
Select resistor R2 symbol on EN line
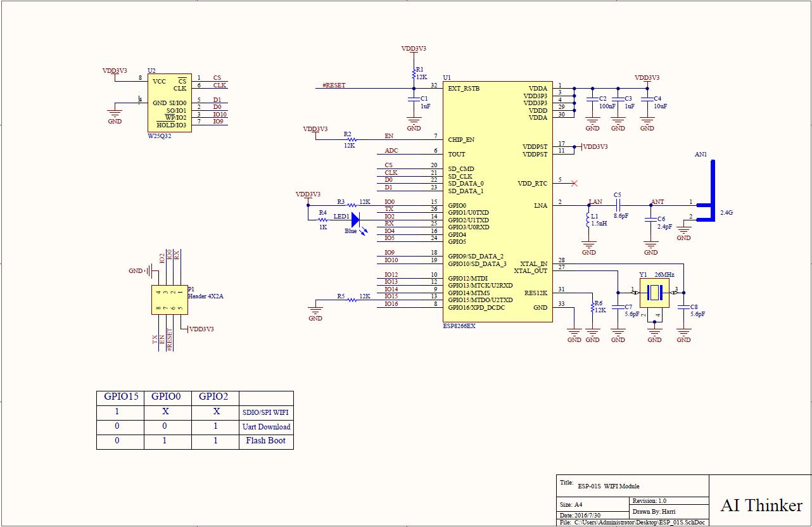point(351,139)
